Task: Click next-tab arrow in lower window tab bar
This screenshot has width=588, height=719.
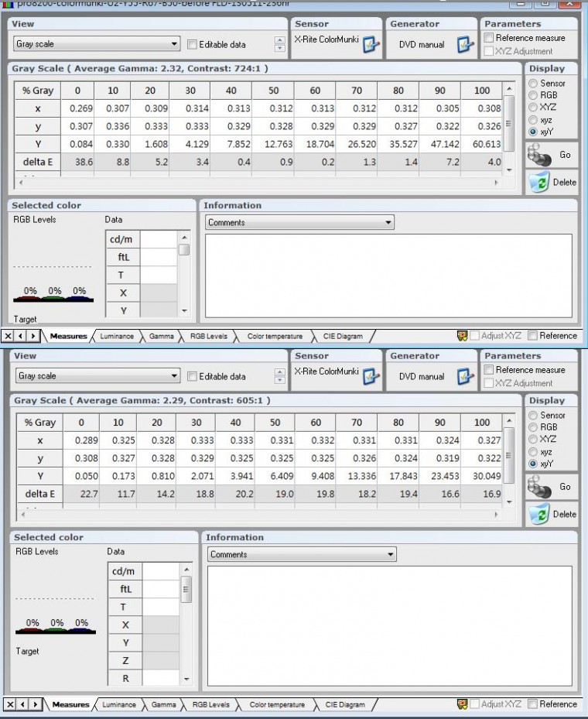Action: 35,704
